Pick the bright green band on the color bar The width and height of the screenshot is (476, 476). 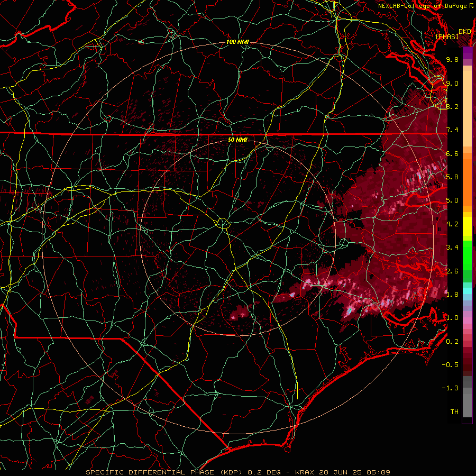point(467,255)
